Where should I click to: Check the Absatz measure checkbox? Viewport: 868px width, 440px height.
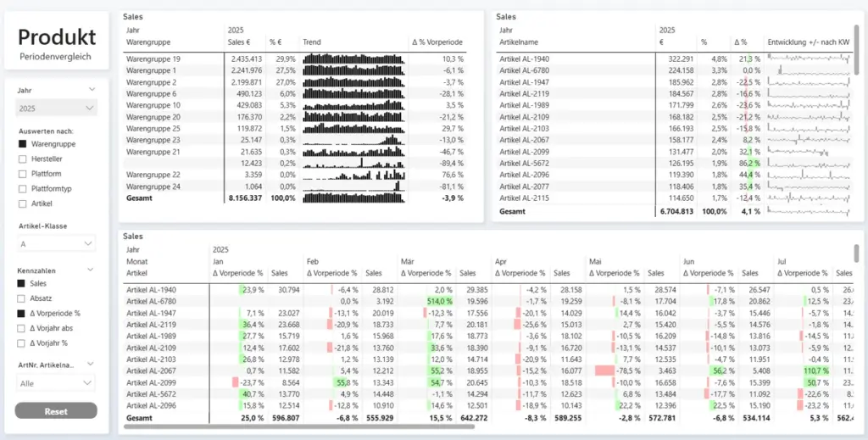pos(23,298)
